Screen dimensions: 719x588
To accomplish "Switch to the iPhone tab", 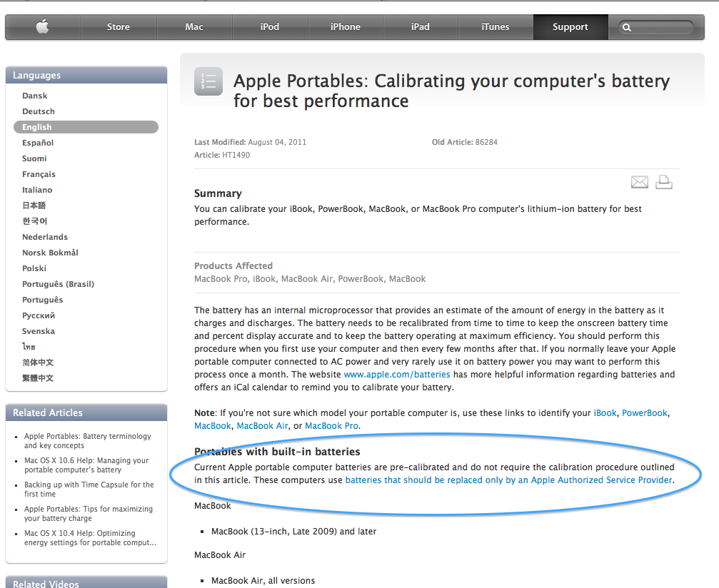I will [x=346, y=26].
